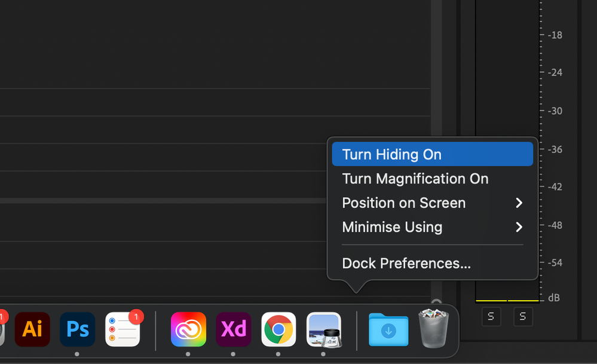Open the Reminders app icon

pos(123,329)
